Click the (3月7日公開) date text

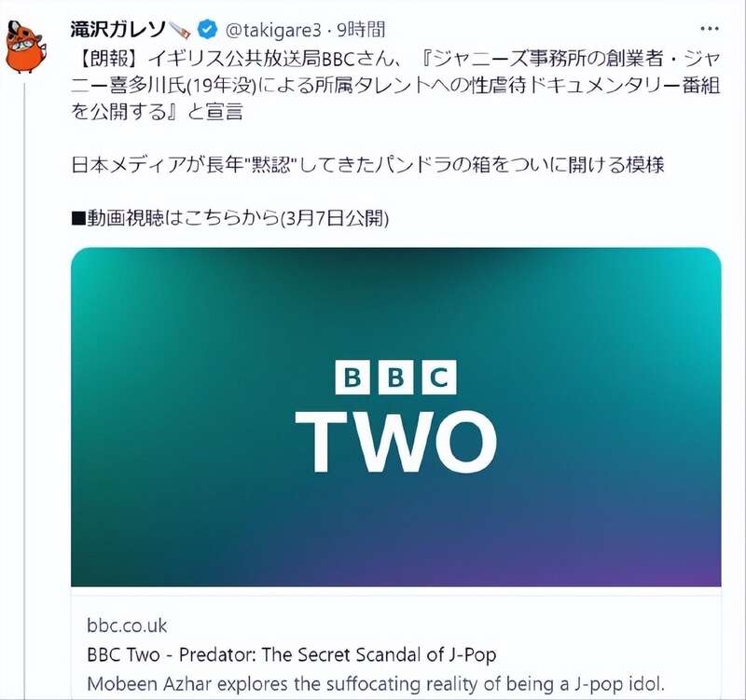335,218
